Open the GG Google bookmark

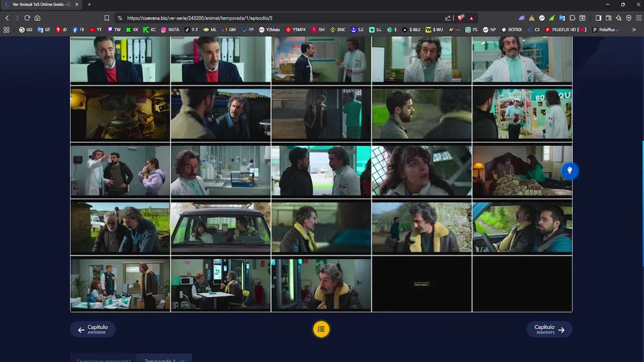point(26,30)
